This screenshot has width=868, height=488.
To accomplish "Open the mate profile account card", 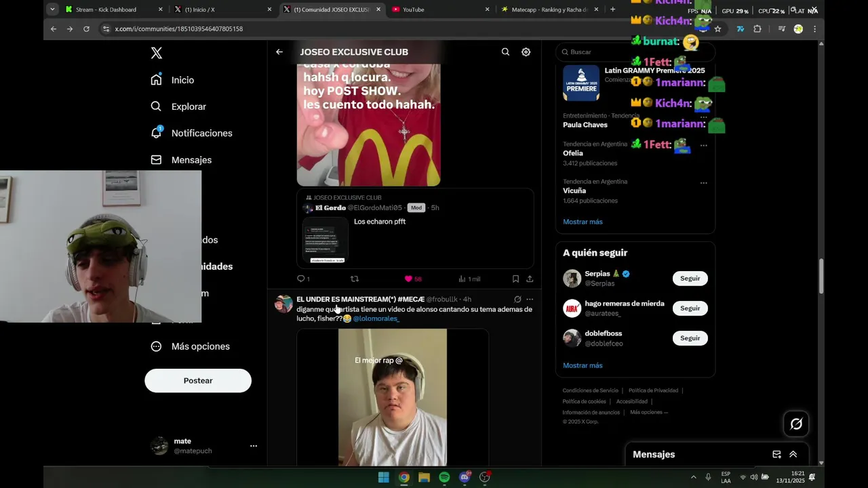I will point(203,446).
